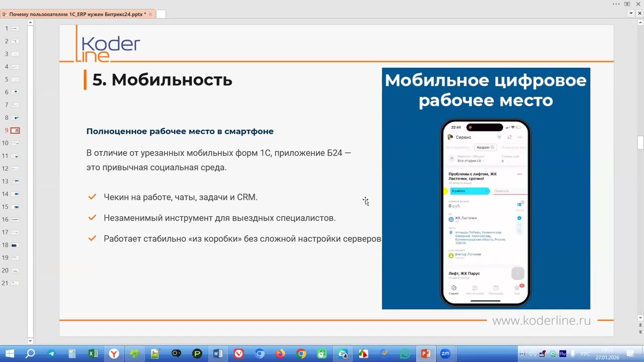This screenshot has width=644, height=362.
Task: Go to next slide with double-arrow button
Action: (640, 333)
